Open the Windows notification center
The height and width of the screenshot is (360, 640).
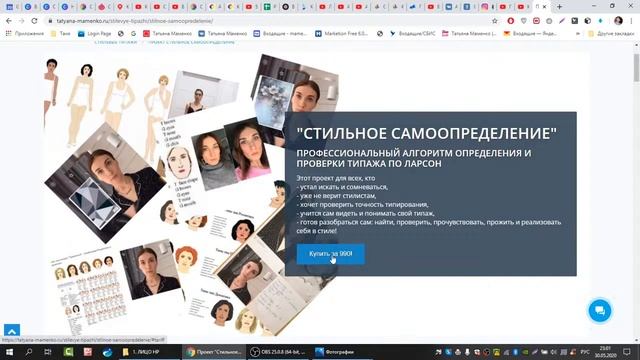tap(627, 352)
